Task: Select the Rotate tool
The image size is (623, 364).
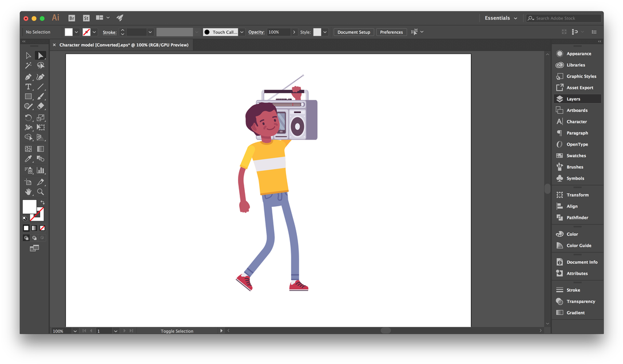Action: click(x=28, y=118)
